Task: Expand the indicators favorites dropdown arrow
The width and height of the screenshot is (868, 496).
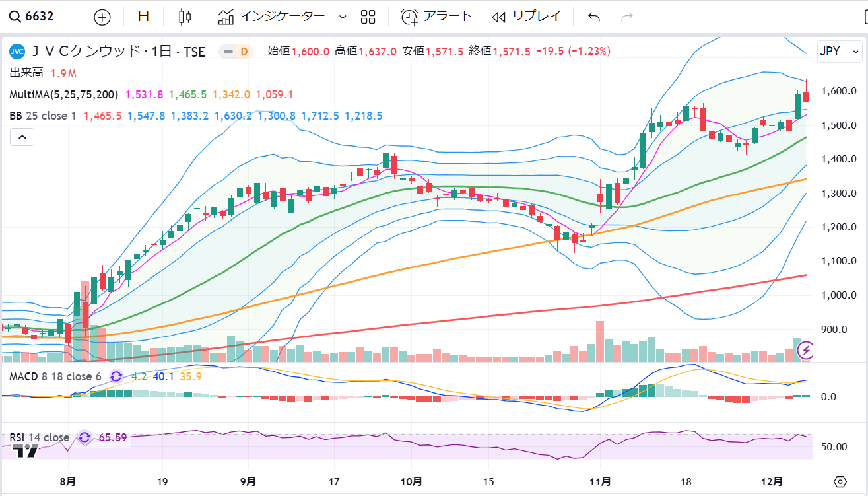Action: pyautogui.click(x=342, y=17)
